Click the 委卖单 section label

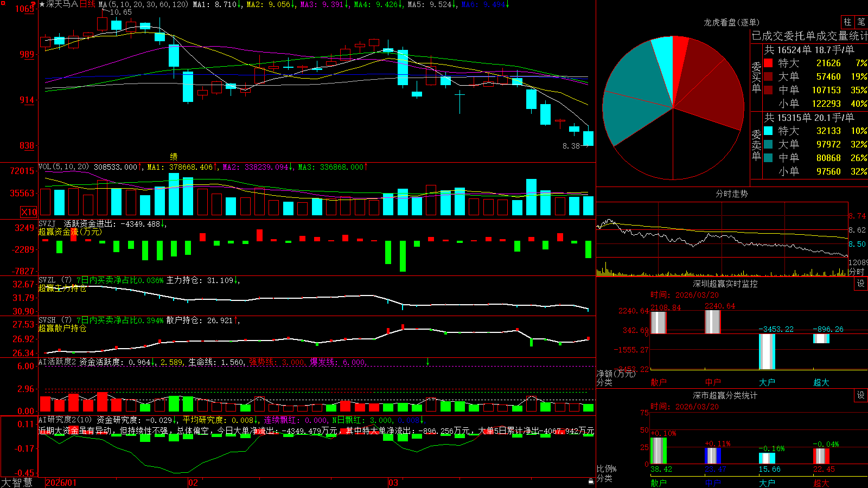[x=756, y=145]
